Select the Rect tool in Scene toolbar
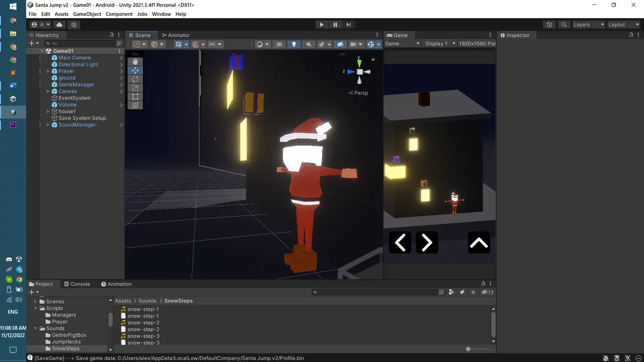644x362 pixels. coord(135,97)
